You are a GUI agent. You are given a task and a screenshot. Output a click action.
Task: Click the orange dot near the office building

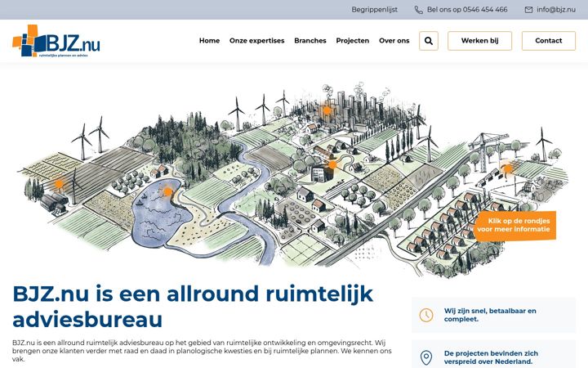(x=332, y=165)
